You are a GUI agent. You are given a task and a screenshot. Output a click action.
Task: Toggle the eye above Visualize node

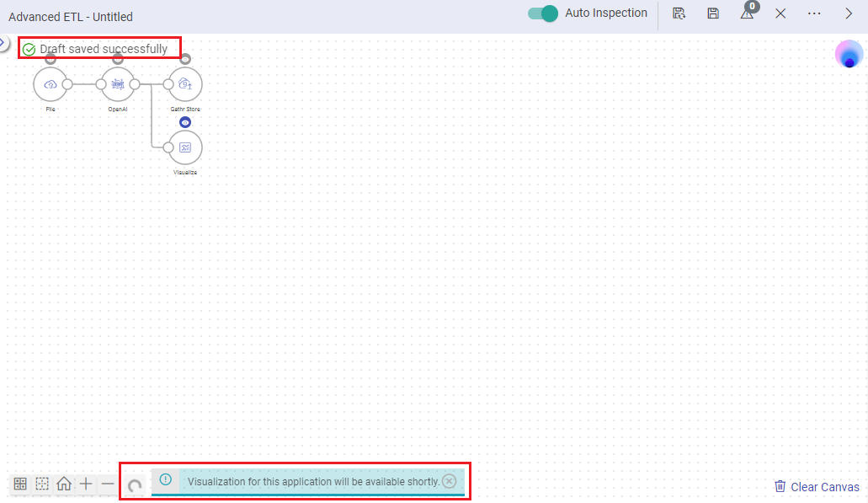pyautogui.click(x=185, y=122)
